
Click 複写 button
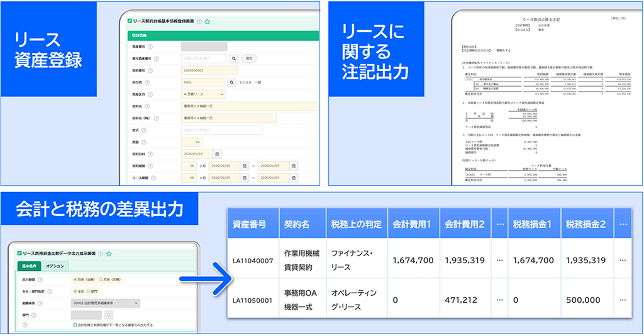249,58
